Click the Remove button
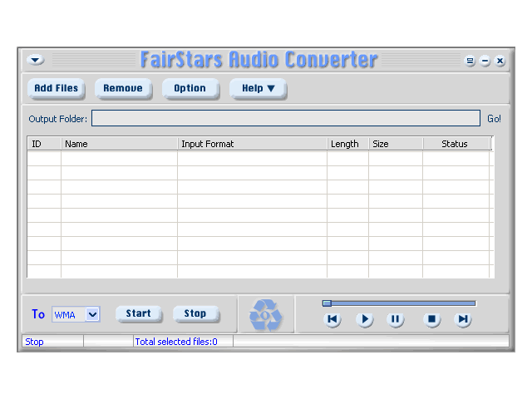The width and height of the screenshot is (532, 399). tap(123, 89)
